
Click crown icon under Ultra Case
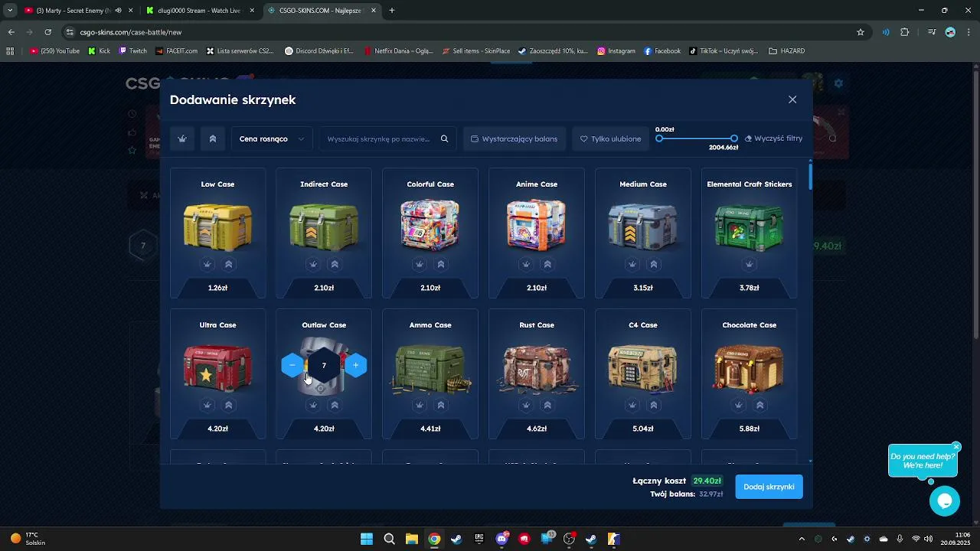point(207,405)
